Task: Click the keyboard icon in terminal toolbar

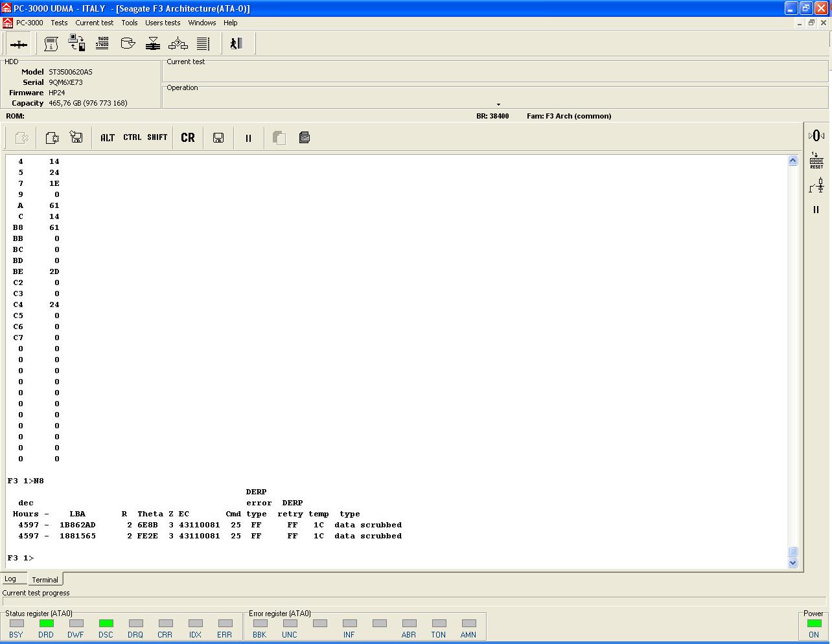Action: pyautogui.click(x=305, y=137)
